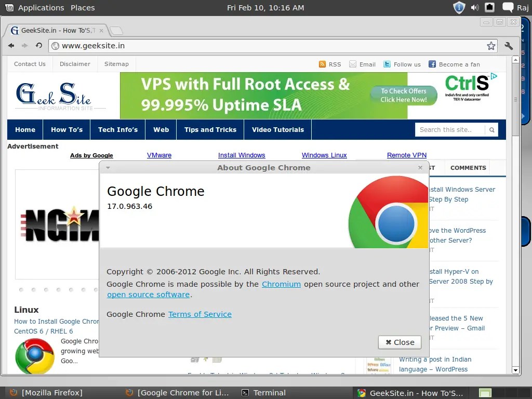This screenshot has width=532, height=399.
Task: Open dialog window menu triangle
Action: (108, 168)
